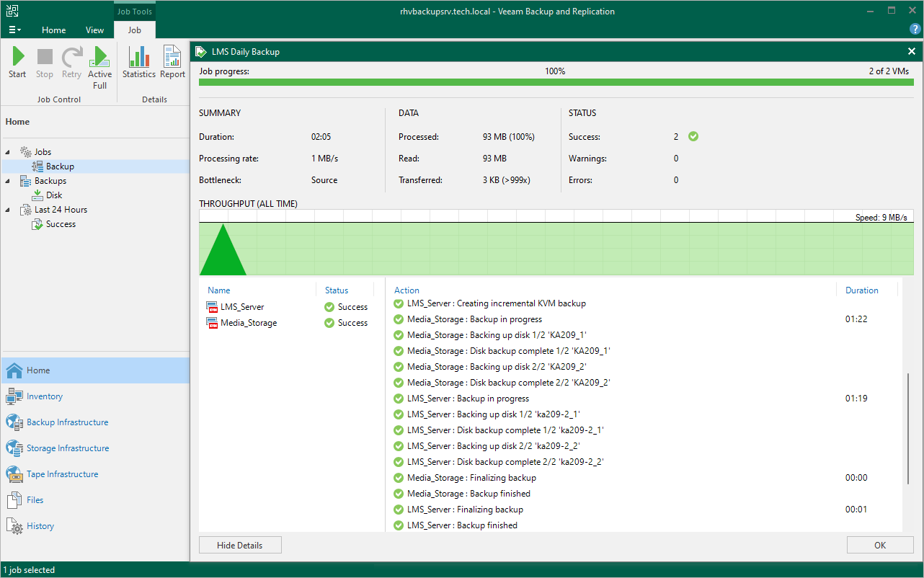Open Tape Infrastructure view
This screenshot has height=578, width=924.
point(62,474)
